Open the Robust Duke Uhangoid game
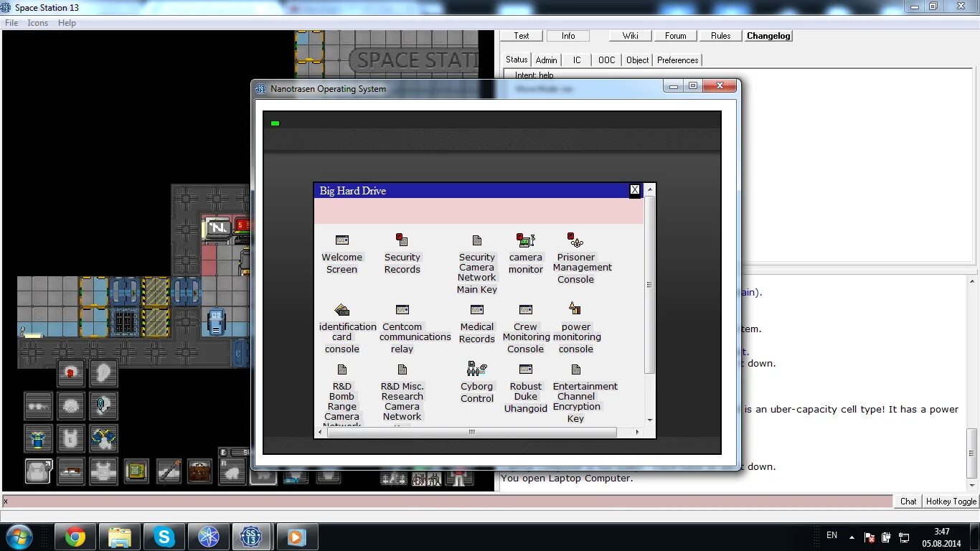The image size is (980, 551). (x=526, y=369)
